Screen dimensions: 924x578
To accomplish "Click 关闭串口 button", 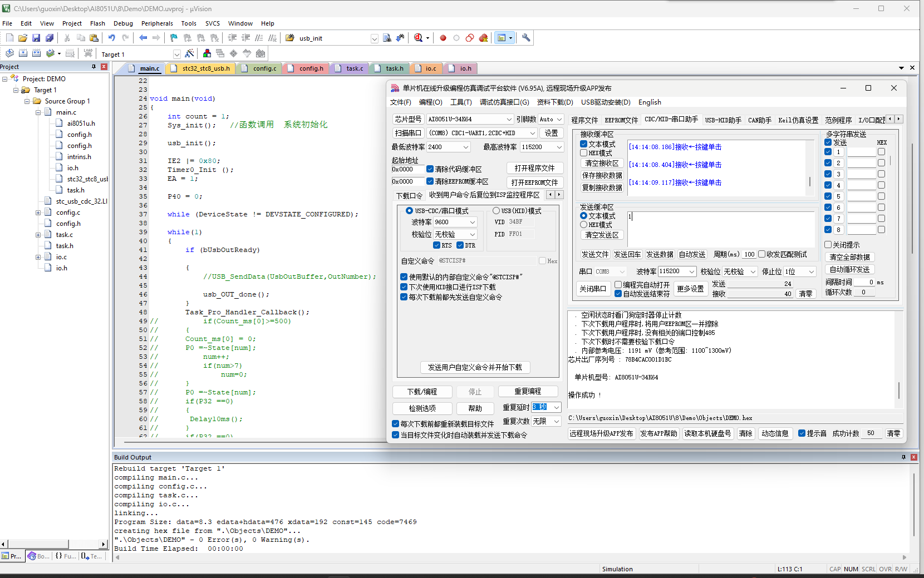I will pyautogui.click(x=593, y=289).
